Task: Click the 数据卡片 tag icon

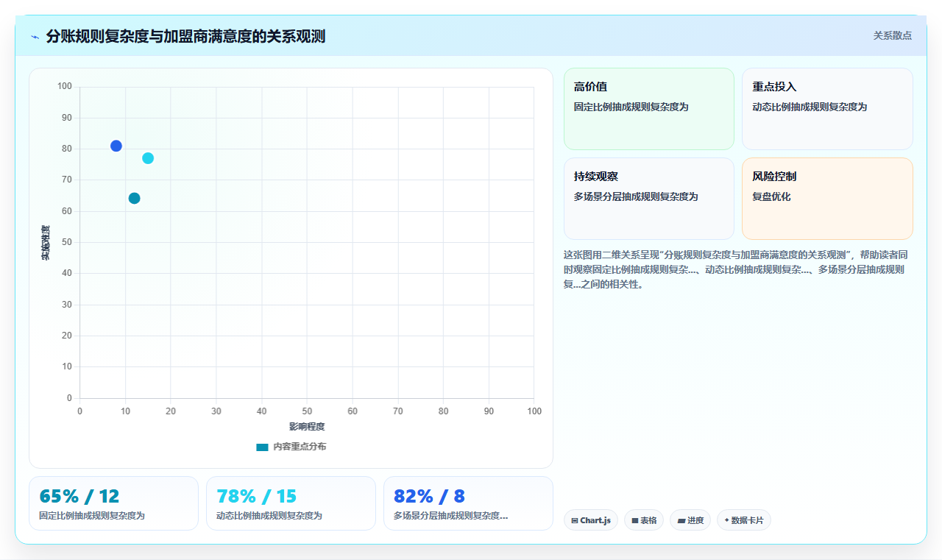Action: pyautogui.click(x=726, y=520)
